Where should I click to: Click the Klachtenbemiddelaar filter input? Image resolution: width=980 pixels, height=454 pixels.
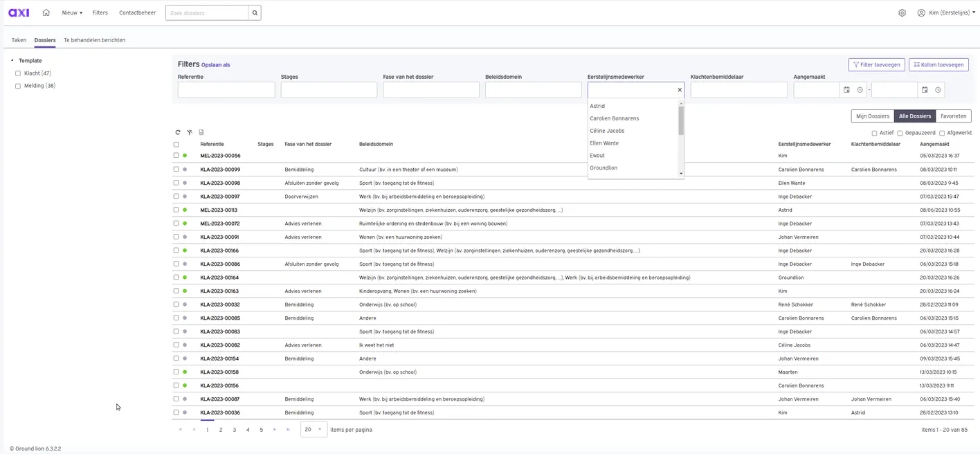pyautogui.click(x=738, y=90)
